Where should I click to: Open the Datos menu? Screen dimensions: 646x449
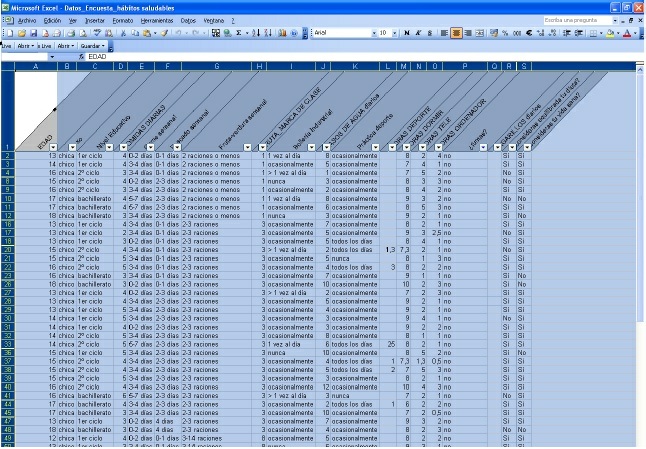pos(188,19)
